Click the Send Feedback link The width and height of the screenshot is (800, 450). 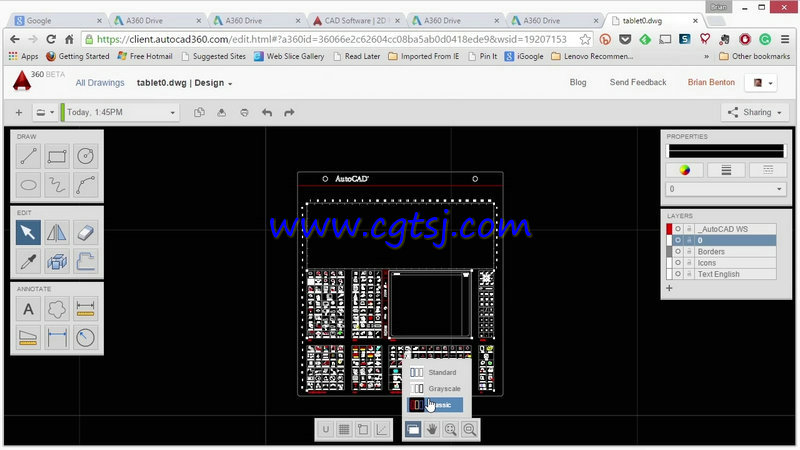[638, 82]
